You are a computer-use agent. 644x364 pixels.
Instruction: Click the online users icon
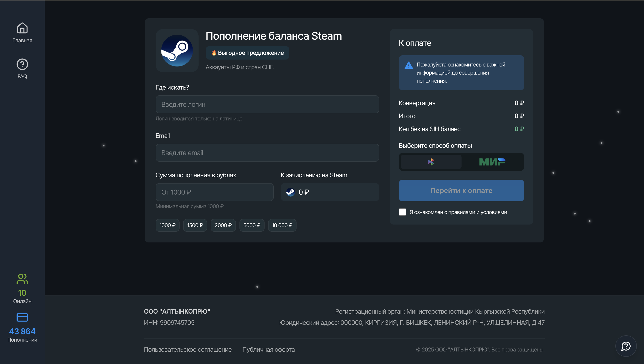click(22, 279)
